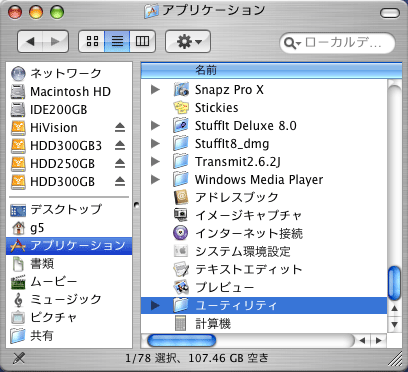Screen dimensions: 408x372
Task: Select list view mode button
Action: click(x=117, y=41)
